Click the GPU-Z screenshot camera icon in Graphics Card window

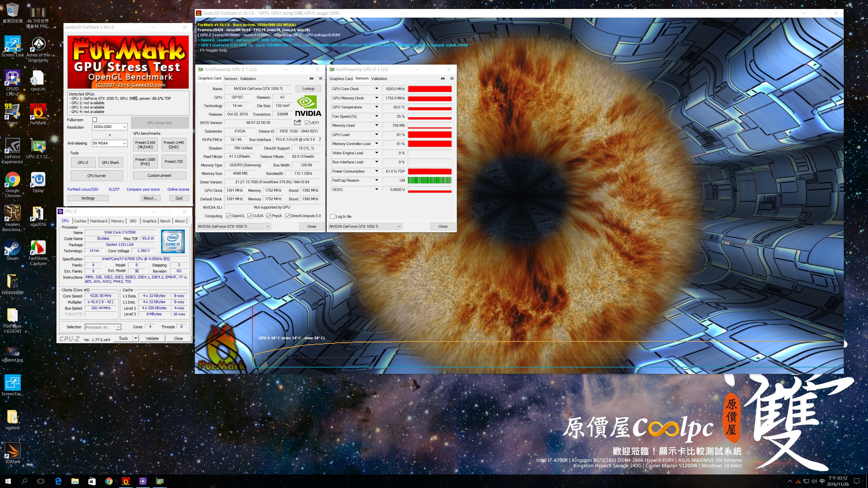click(311, 78)
